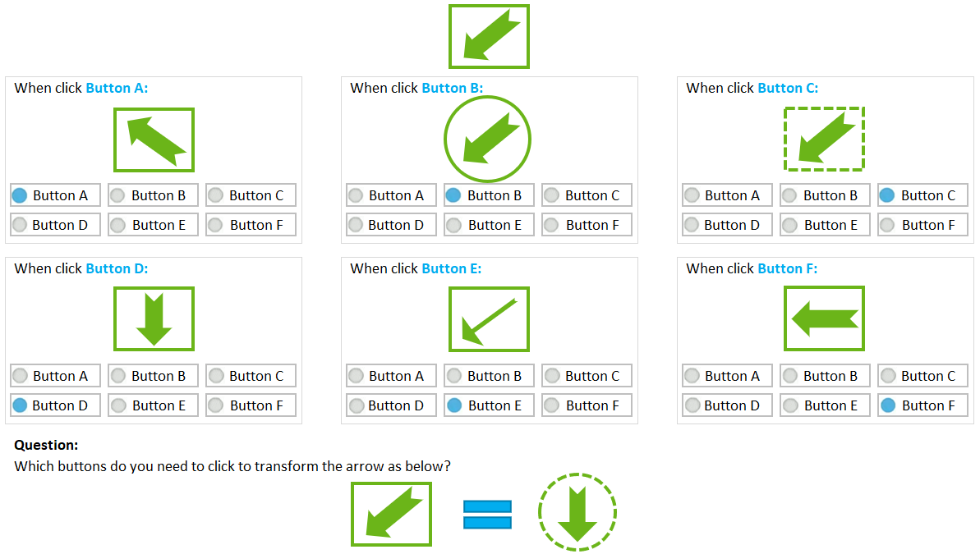Click the blue "Button F:" heading text

787,269
